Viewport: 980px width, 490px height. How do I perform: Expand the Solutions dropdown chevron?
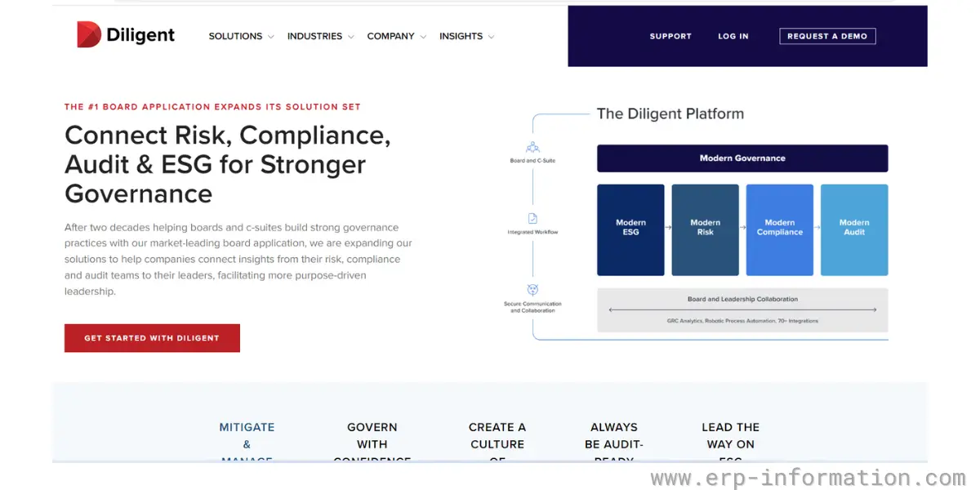tap(270, 37)
